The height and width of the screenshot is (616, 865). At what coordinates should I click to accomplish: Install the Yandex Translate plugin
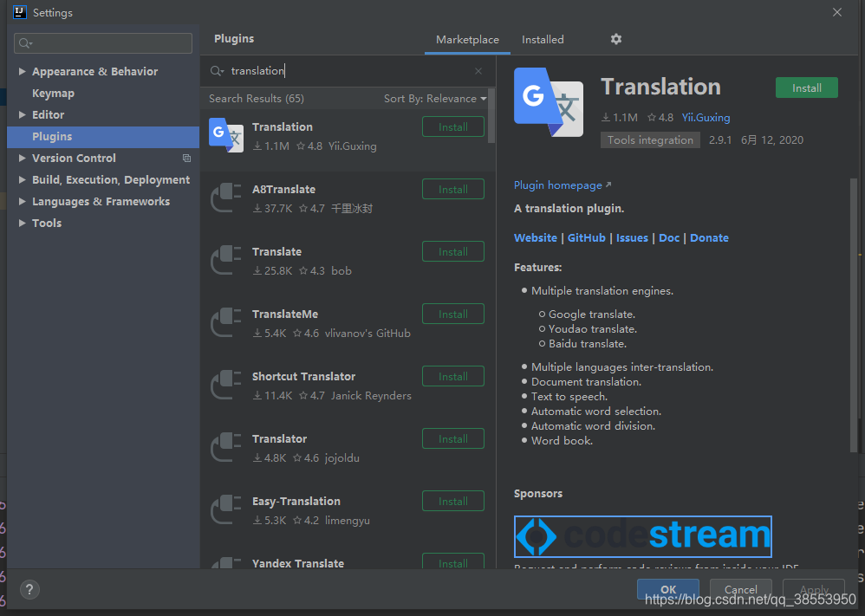[x=453, y=561]
